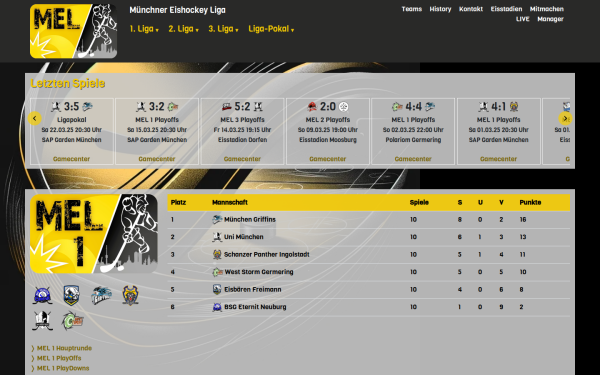Expand the Liga-Pokal dropdown menu
This screenshot has height=375, width=600.
coord(271,29)
